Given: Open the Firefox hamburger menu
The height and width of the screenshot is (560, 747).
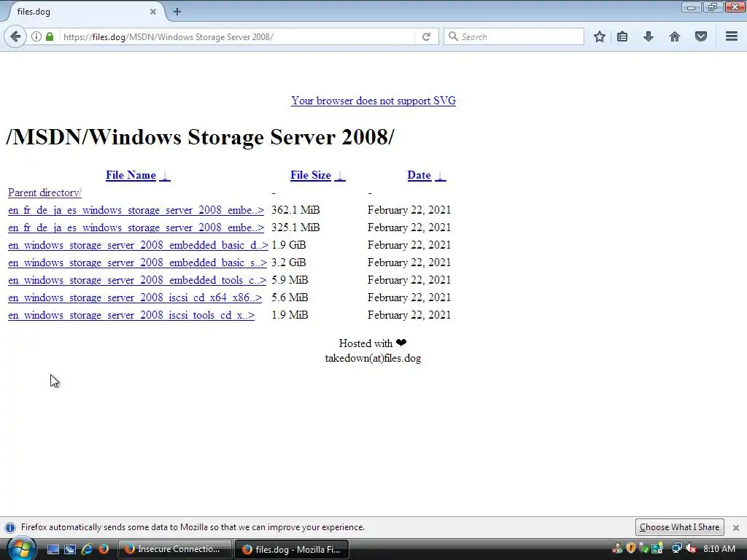Looking at the screenshot, I should tap(732, 36).
